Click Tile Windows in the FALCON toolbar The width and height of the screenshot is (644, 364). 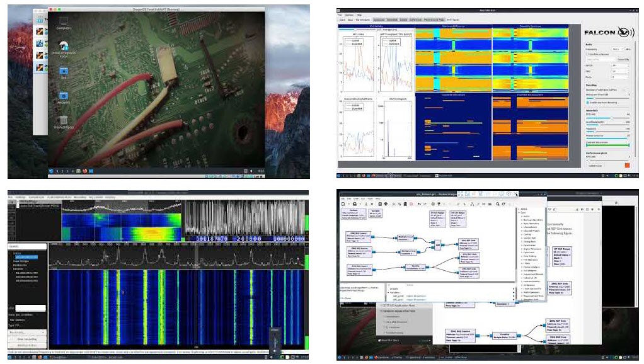pos(363,20)
